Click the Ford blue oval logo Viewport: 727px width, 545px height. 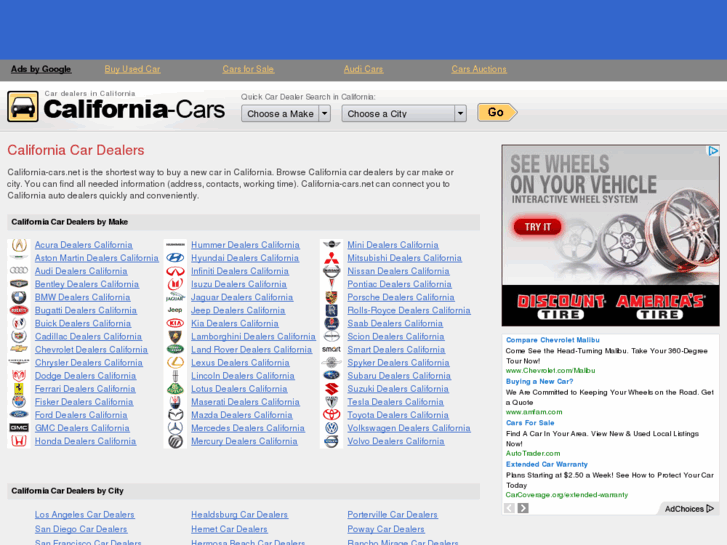[19, 415]
